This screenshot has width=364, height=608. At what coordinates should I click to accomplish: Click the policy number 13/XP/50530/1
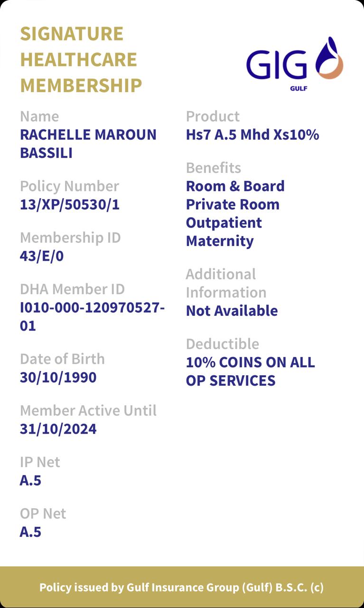coord(69,205)
